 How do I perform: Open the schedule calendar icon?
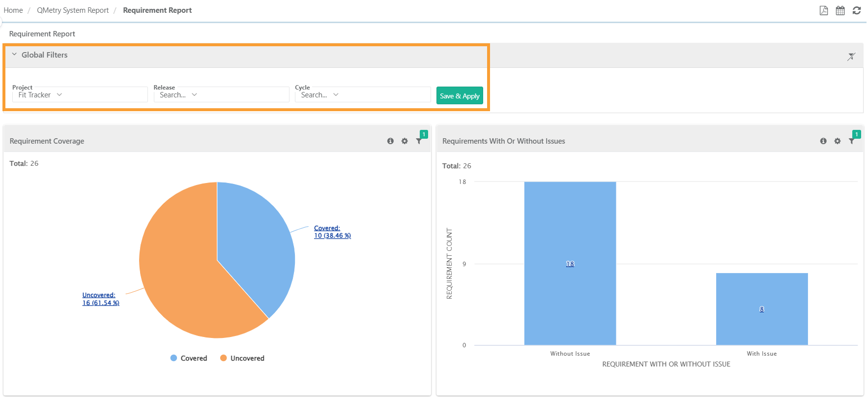[840, 10]
